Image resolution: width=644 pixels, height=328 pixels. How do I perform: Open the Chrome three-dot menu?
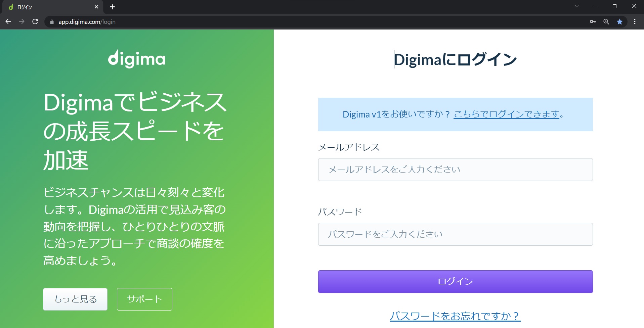click(x=635, y=21)
